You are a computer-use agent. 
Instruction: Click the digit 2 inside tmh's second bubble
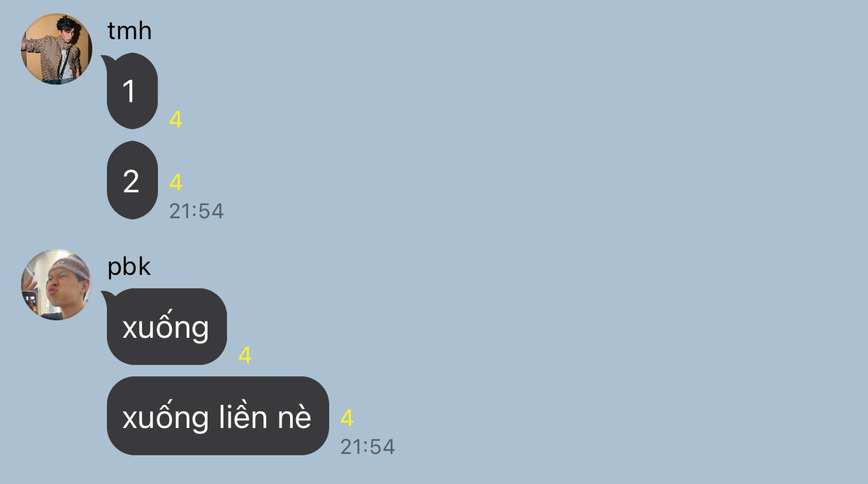point(131,181)
